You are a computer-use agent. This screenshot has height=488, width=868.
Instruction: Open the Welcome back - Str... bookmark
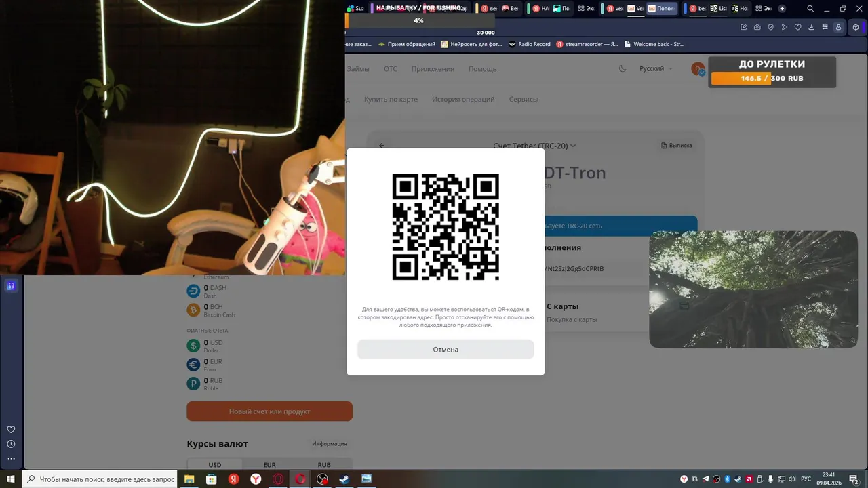tap(654, 44)
